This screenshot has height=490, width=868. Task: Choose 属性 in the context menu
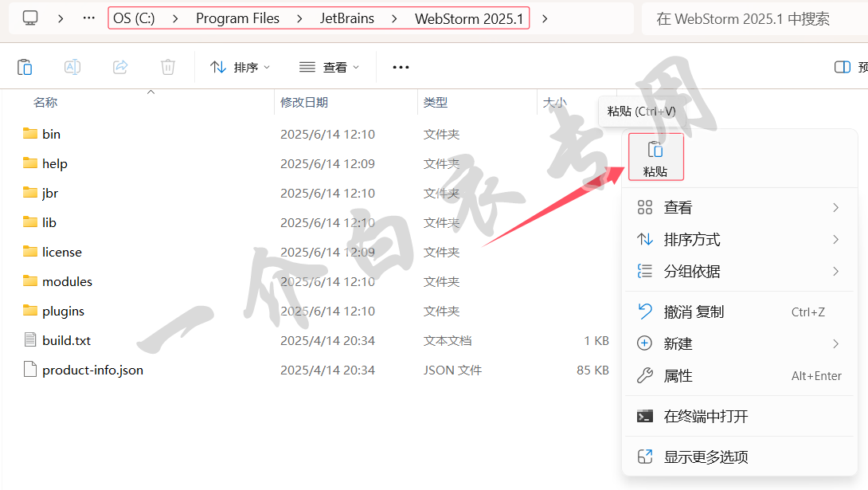coord(739,376)
